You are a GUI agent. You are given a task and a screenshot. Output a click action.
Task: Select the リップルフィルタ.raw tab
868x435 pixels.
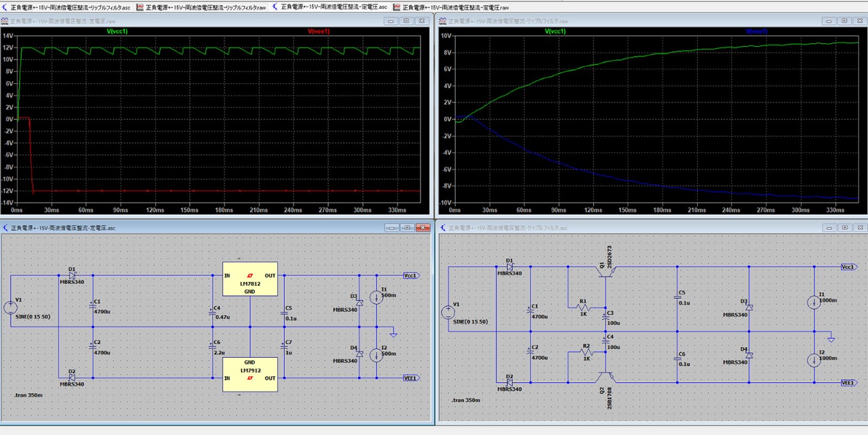(201, 7)
